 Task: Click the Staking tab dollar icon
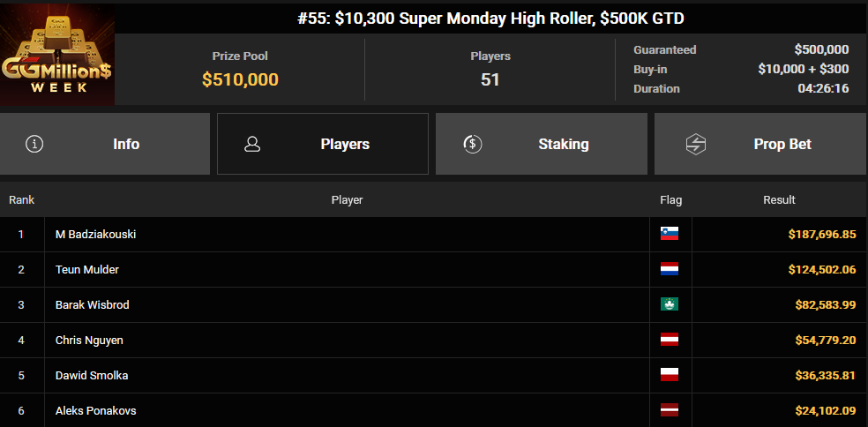[472, 144]
